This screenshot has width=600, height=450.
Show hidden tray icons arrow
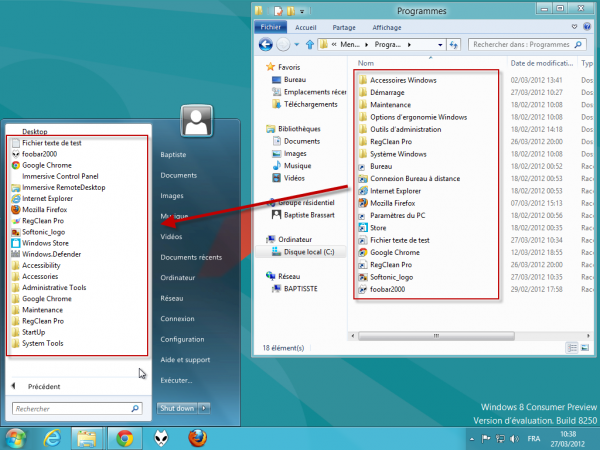pos(472,439)
